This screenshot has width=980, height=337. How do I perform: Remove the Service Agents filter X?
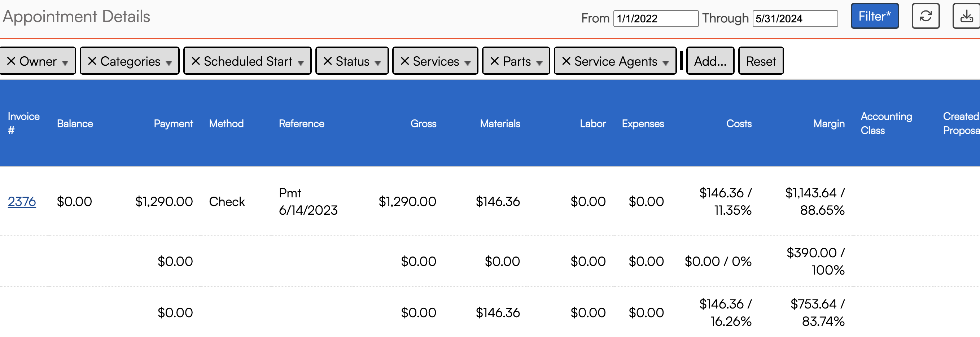click(x=566, y=61)
